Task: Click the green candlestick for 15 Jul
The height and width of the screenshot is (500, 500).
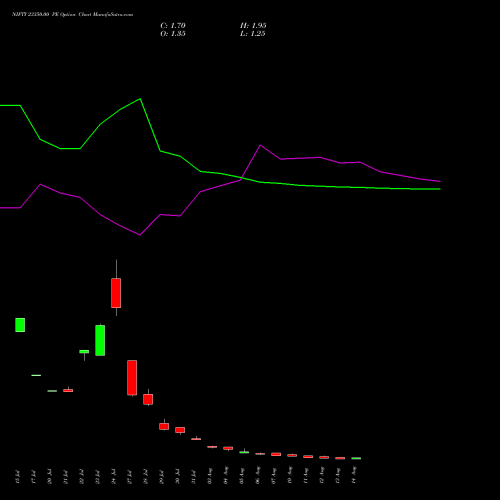Action: coord(20,325)
